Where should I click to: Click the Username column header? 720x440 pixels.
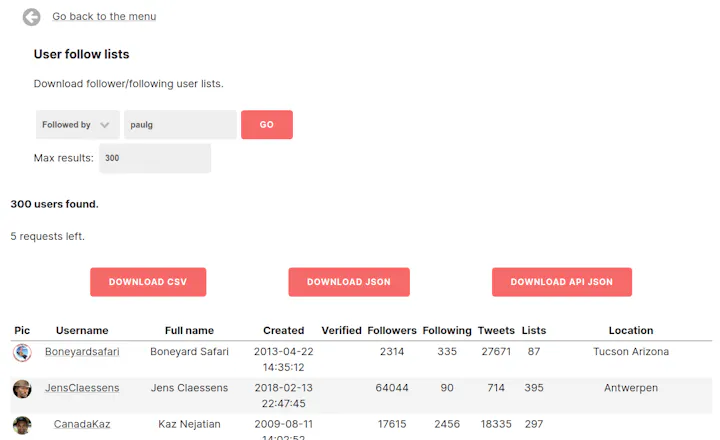(x=82, y=330)
